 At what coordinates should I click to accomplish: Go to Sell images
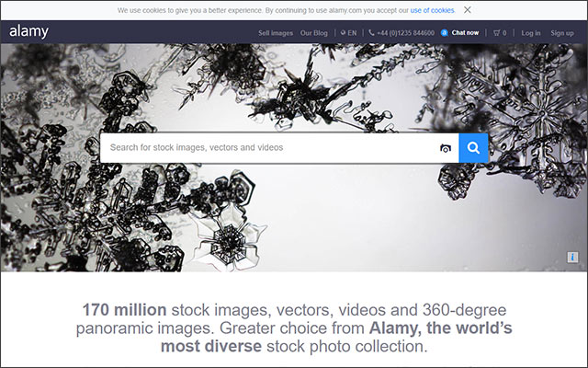pos(276,32)
